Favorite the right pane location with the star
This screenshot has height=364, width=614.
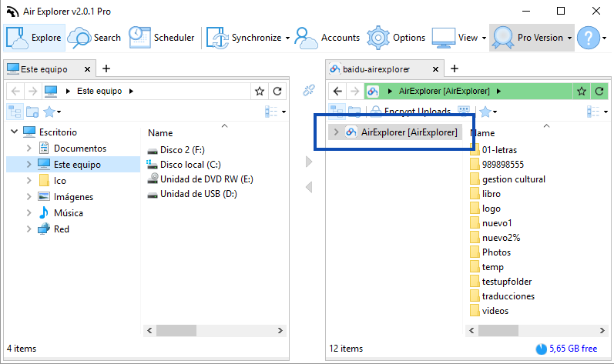[582, 91]
